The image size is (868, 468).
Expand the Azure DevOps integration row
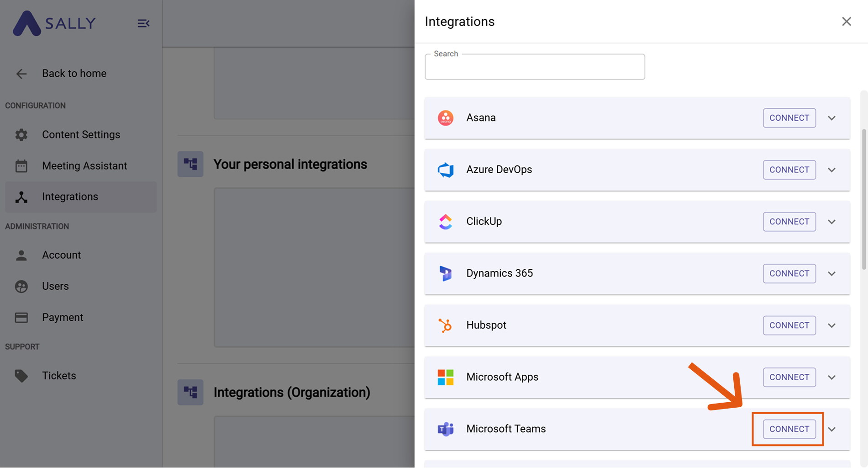[x=832, y=170]
